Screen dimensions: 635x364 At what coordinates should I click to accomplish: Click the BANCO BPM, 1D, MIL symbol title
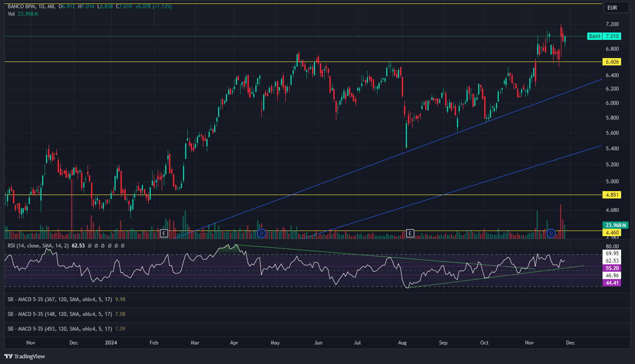tap(32, 6)
